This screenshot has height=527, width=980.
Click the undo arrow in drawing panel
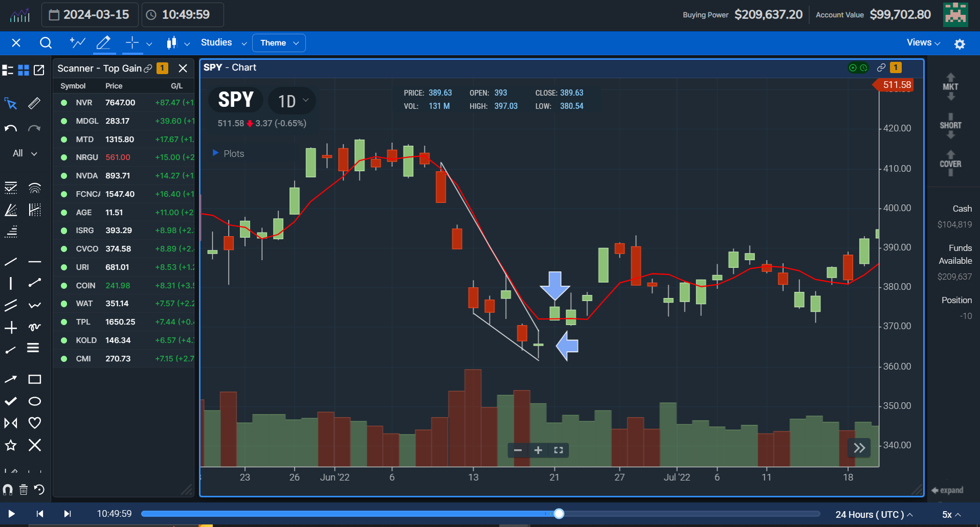pyautogui.click(x=11, y=128)
